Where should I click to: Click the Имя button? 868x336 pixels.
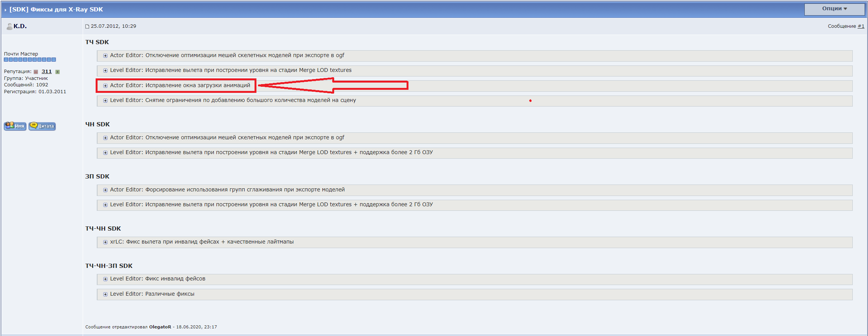click(x=15, y=126)
